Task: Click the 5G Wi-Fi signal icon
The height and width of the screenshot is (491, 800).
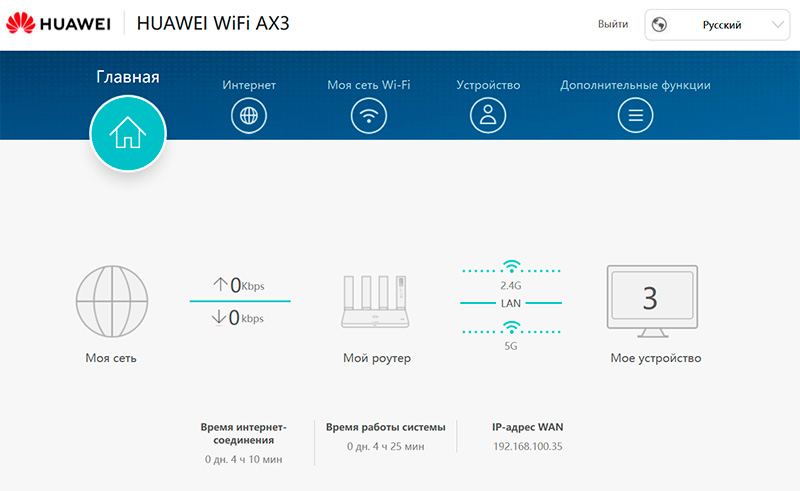Action: 512,327
